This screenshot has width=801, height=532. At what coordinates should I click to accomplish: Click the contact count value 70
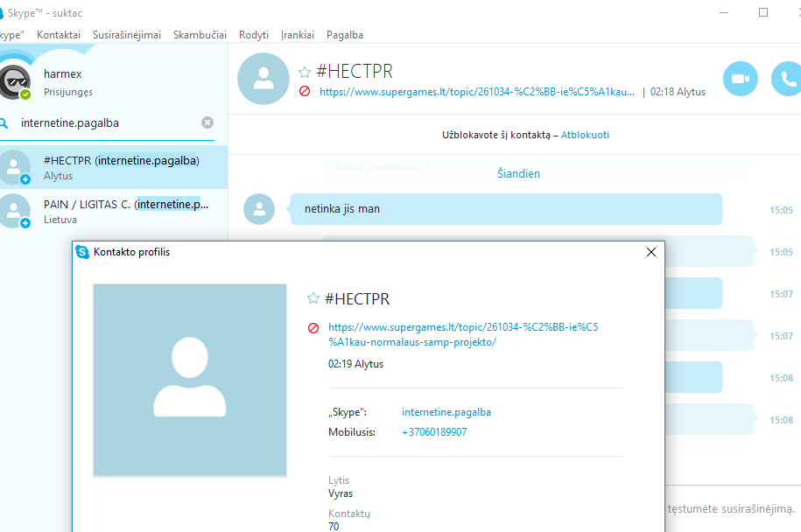[x=334, y=527]
